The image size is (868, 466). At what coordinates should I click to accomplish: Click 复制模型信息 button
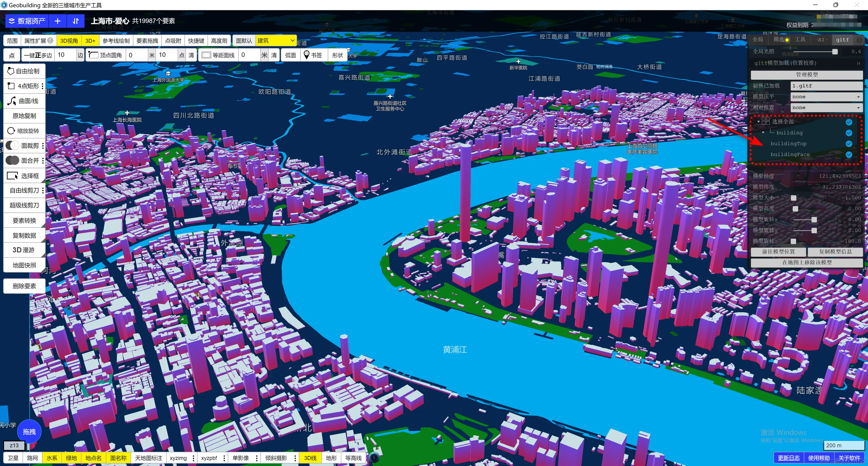coord(835,251)
